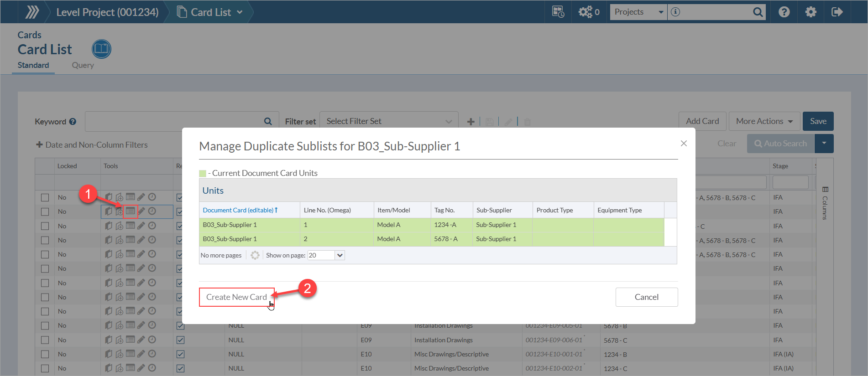
Task: Tick the row selection checkbox for 001234-E10-001-01
Action: 45,354
